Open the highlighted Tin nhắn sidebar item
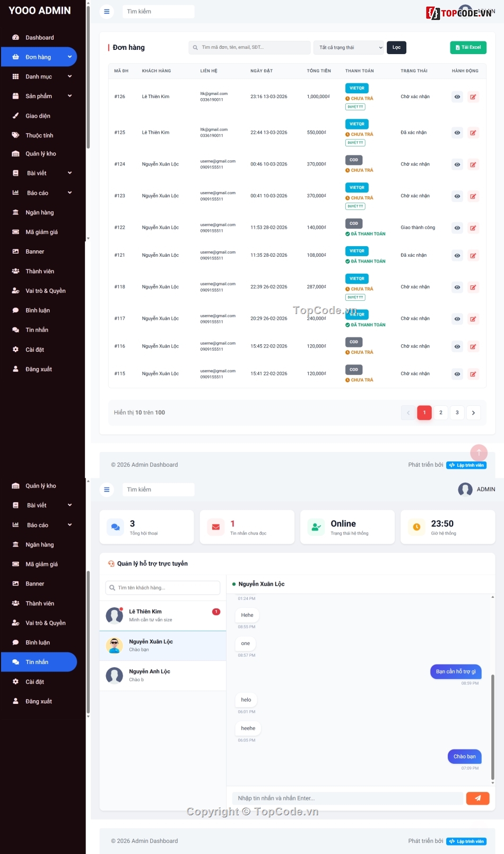 pyautogui.click(x=39, y=662)
